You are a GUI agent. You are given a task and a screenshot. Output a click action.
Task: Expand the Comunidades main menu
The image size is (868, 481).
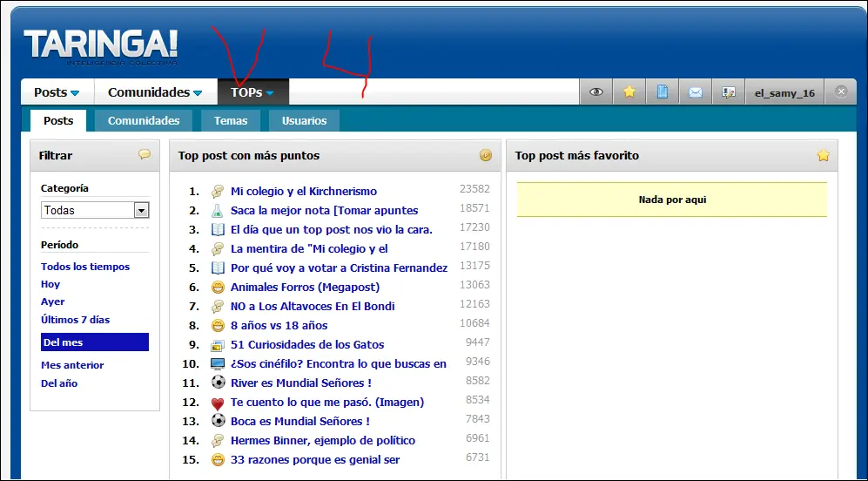pyautogui.click(x=155, y=92)
